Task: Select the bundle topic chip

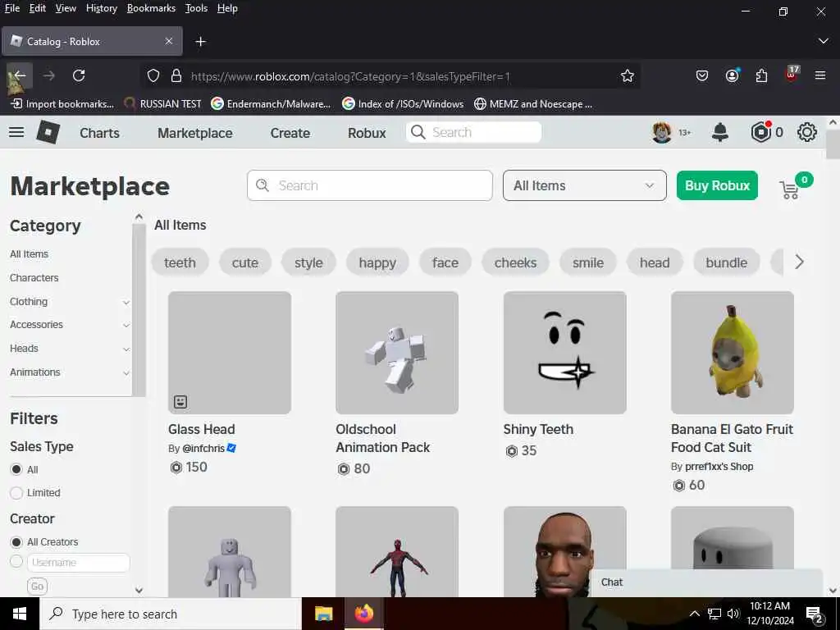Action: point(726,262)
